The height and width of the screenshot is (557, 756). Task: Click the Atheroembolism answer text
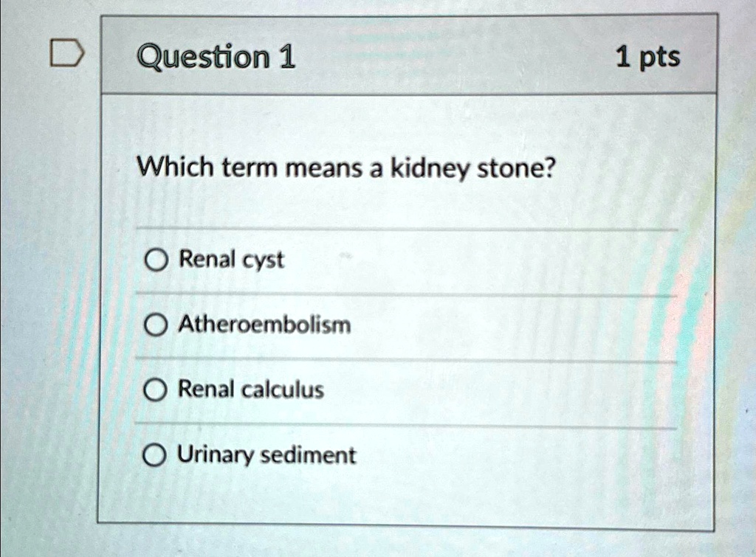(265, 325)
